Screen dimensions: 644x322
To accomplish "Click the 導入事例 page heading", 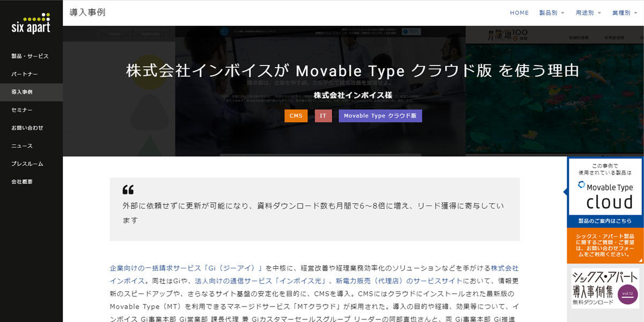I will point(87,12).
